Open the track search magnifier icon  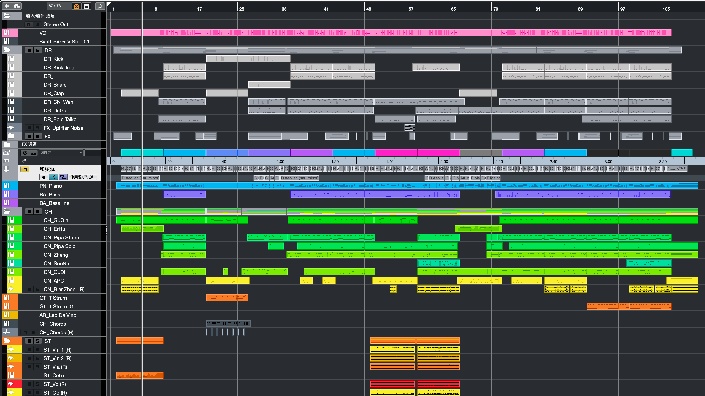pyautogui.click(x=100, y=6)
